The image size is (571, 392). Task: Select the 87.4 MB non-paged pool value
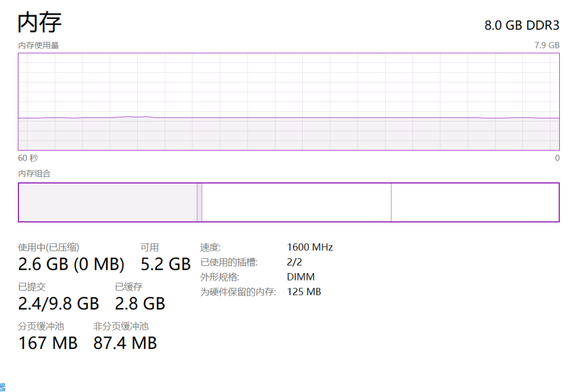pyautogui.click(x=125, y=343)
